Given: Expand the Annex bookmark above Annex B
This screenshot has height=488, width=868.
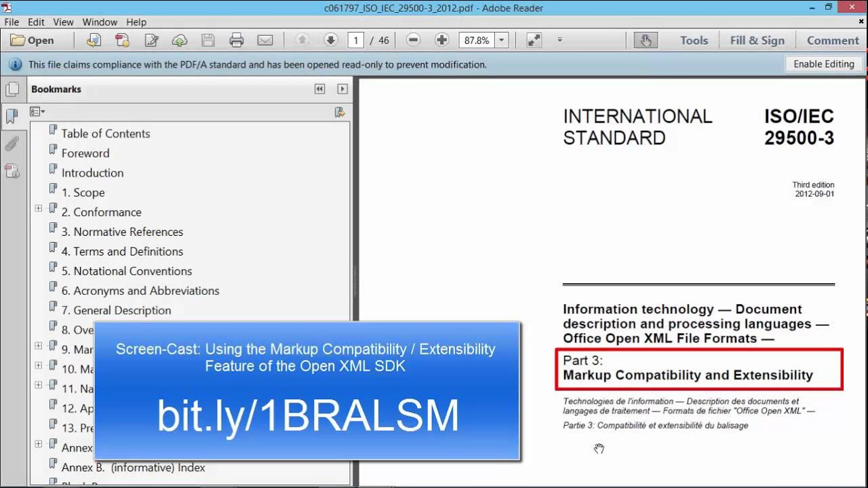Looking at the screenshot, I should point(39,444).
